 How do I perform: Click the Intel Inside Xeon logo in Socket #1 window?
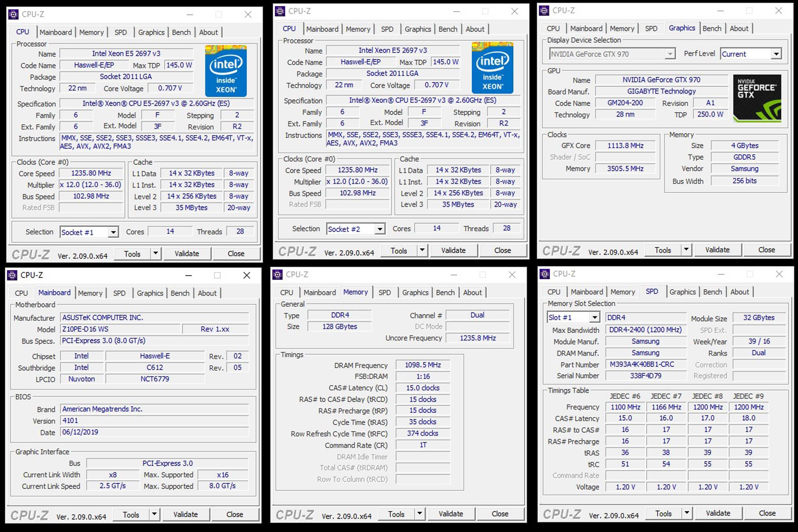(226, 71)
